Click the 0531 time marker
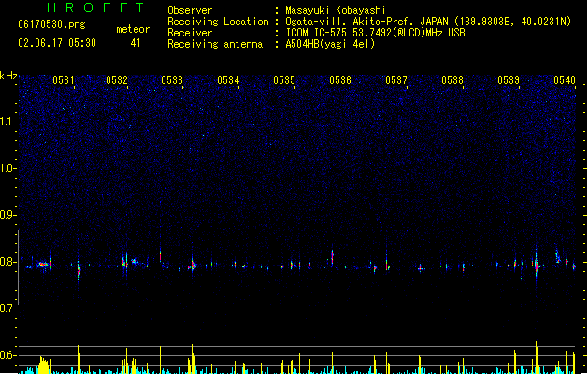Screen dimensions: 588x374 [64, 80]
